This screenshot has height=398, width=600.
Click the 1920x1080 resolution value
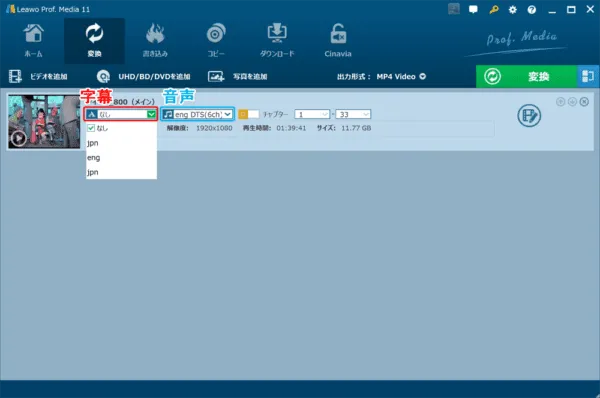214,128
